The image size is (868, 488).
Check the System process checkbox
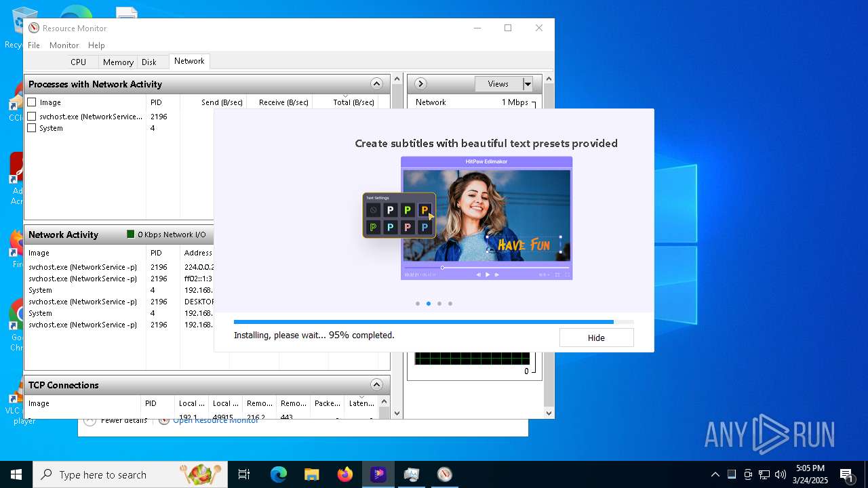(32, 128)
